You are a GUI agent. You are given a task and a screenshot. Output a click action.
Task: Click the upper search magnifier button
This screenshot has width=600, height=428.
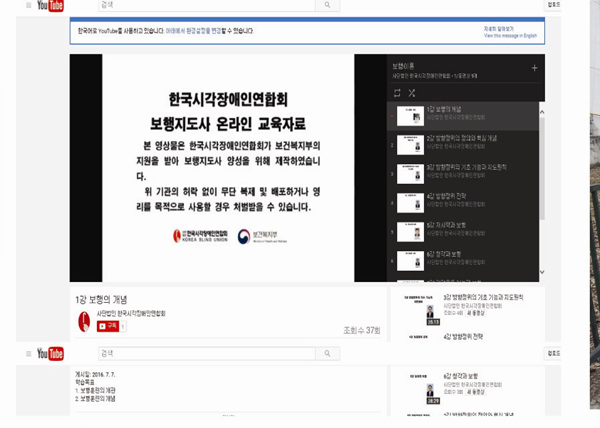click(328, 5)
